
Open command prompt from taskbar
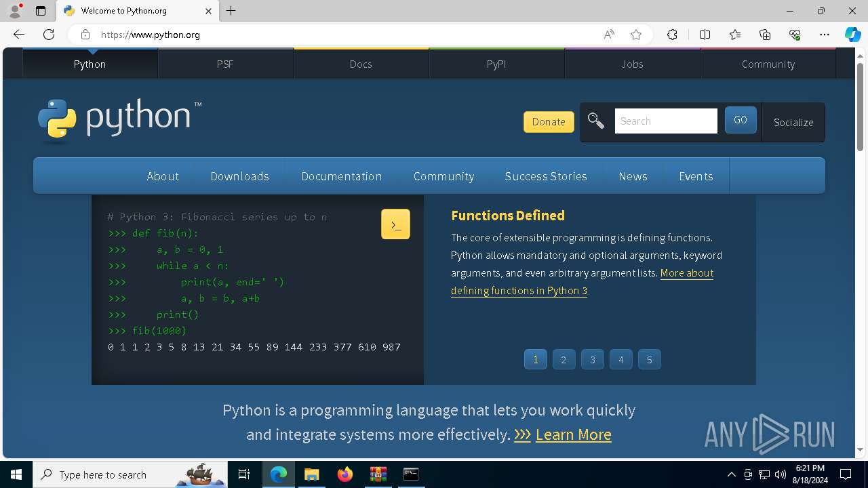point(411,474)
